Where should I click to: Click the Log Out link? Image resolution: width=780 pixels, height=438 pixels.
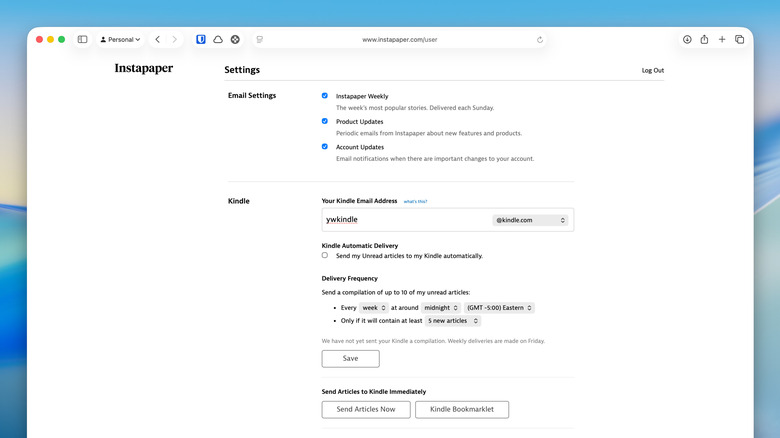point(652,71)
